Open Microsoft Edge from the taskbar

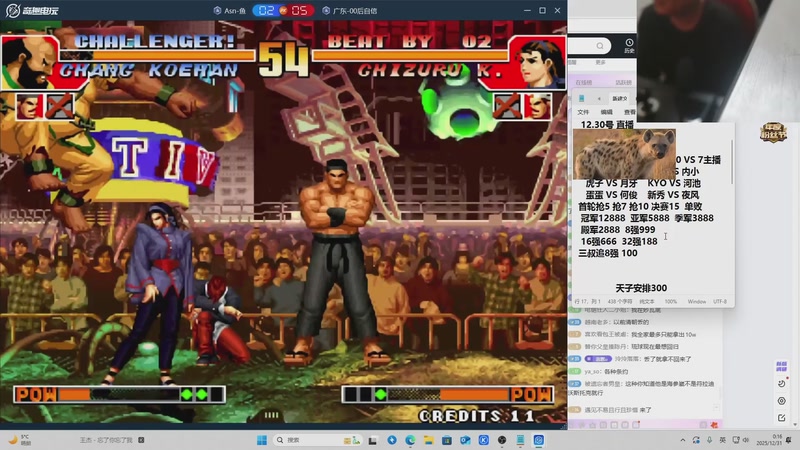[x=410, y=440]
